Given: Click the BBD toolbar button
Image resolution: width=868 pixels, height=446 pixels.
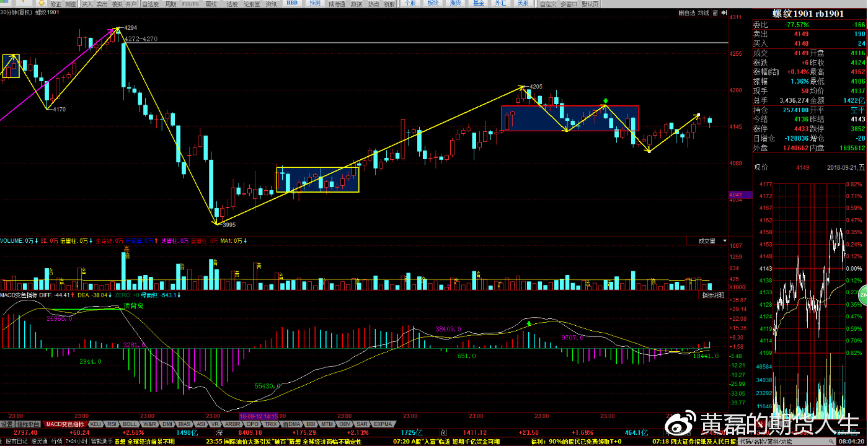Looking at the screenshot, I should click(x=292, y=4).
